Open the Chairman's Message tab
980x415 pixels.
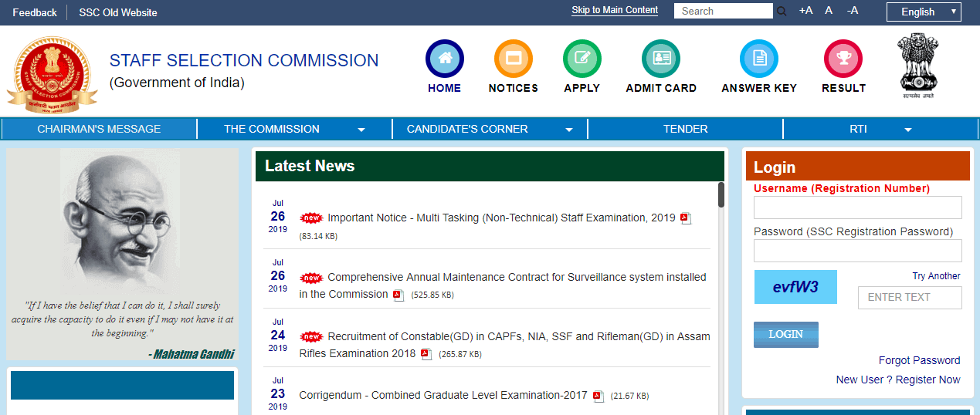pyautogui.click(x=99, y=129)
